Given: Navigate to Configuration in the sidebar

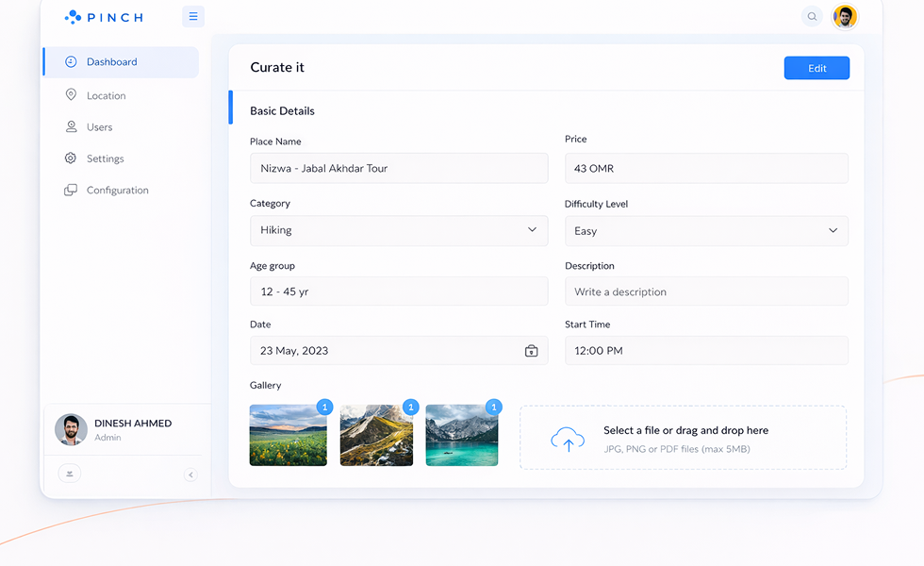Looking at the screenshot, I should (x=117, y=191).
